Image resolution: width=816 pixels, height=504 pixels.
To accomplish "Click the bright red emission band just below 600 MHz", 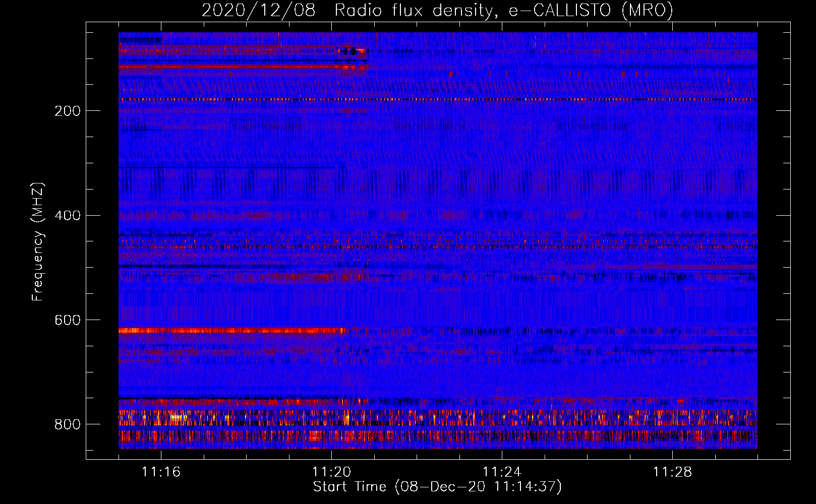I will tap(232, 331).
